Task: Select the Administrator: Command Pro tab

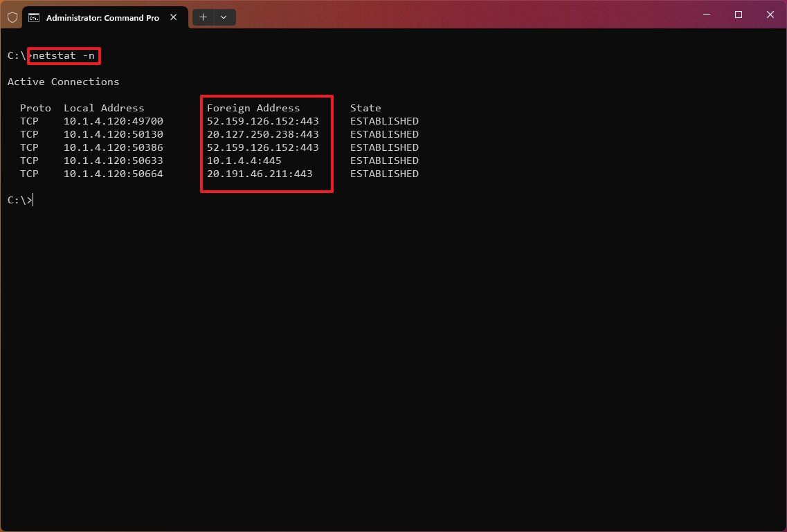Action: pyautogui.click(x=102, y=17)
